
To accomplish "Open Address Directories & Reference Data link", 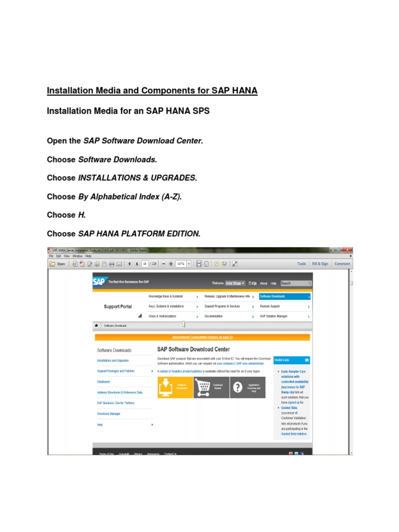I will click(x=120, y=393).
